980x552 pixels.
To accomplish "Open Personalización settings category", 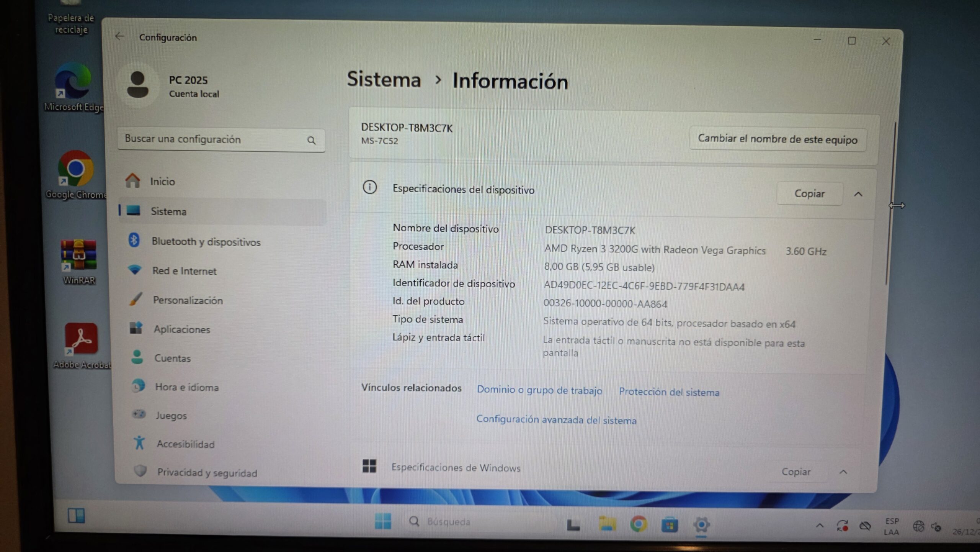I will [x=188, y=300].
